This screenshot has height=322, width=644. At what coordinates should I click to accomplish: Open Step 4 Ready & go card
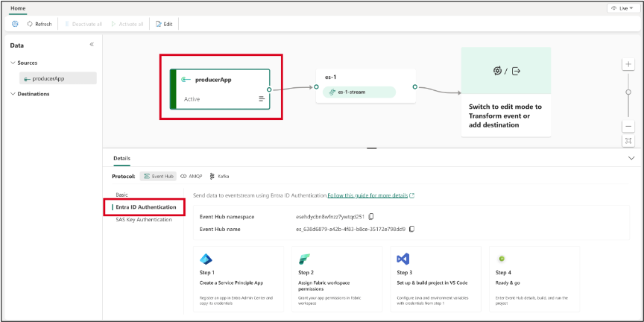(x=534, y=280)
